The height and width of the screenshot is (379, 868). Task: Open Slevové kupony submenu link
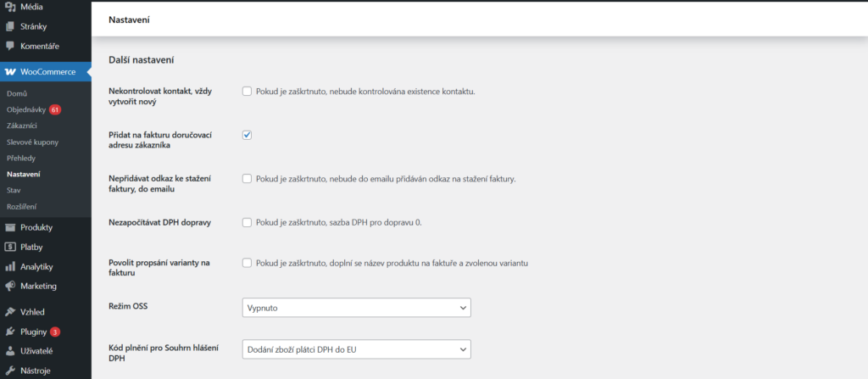(x=33, y=142)
